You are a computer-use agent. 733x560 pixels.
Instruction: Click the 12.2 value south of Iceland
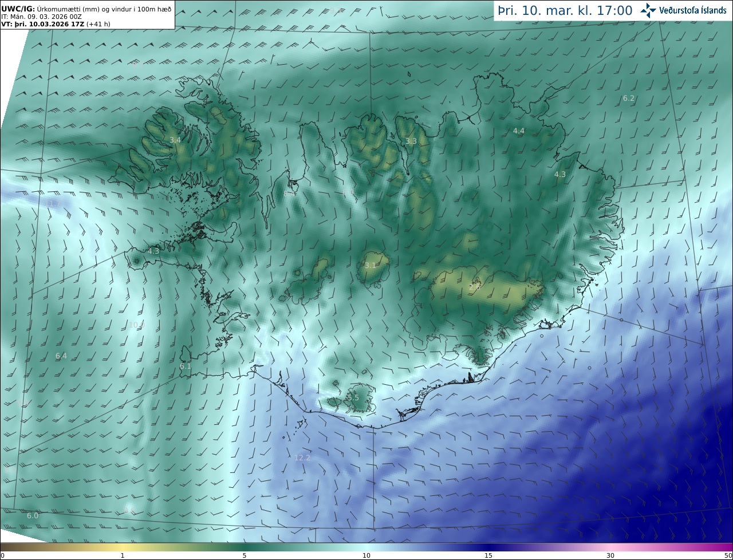pos(302,458)
